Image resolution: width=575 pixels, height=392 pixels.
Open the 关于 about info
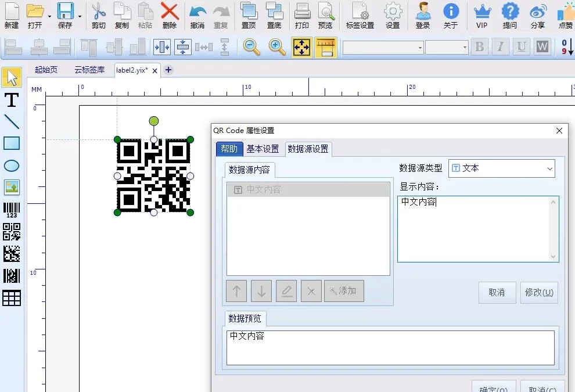coord(451,15)
